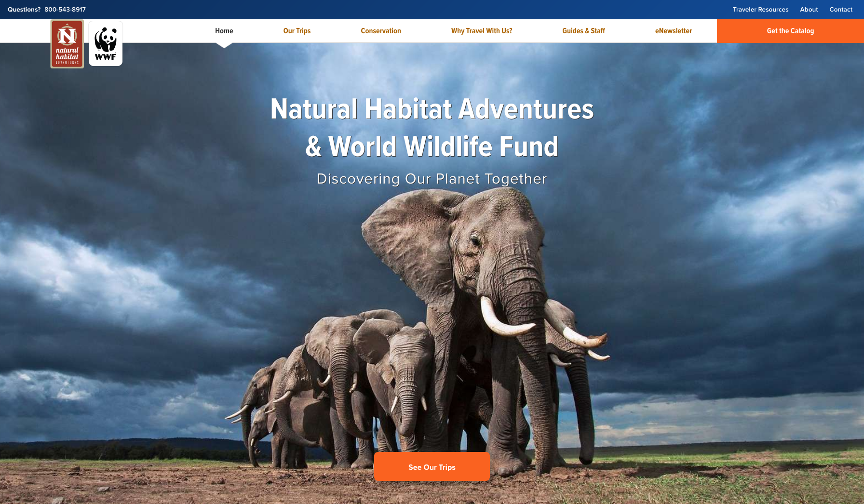The image size is (864, 504).
Task: Click the 800-543-8917 phone number
Action: [65, 10]
